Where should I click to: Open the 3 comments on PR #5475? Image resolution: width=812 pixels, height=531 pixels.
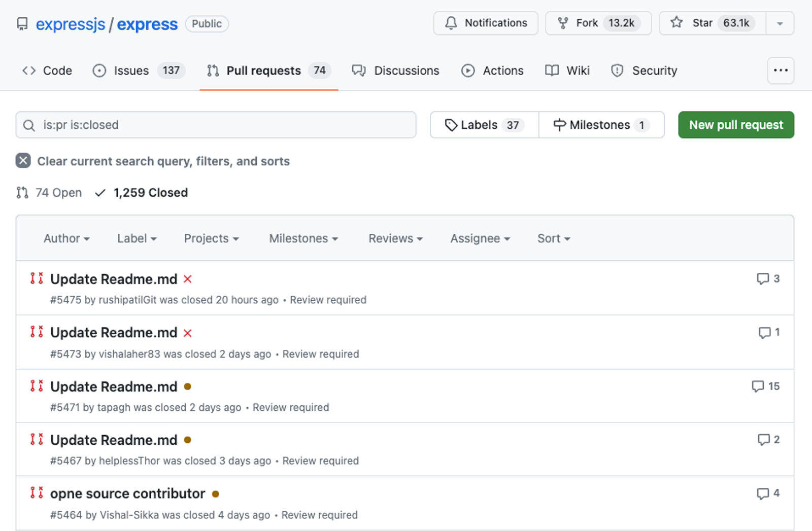pyautogui.click(x=768, y=278)
